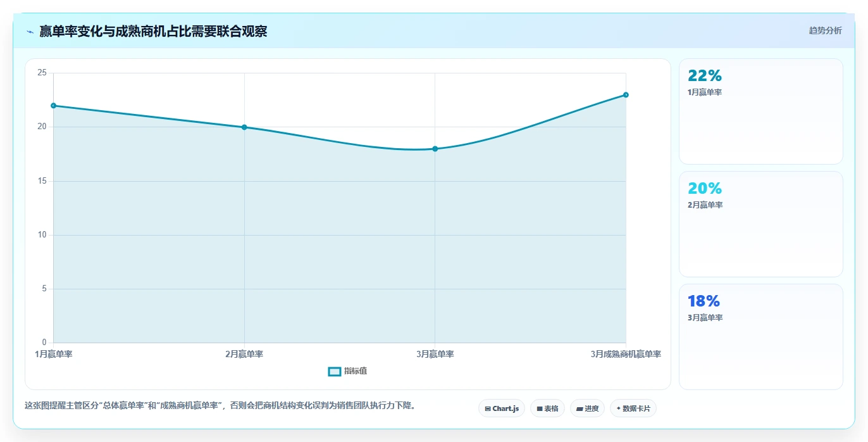Click the 3月成熟商机赢单率 data point

click(626, 95)
